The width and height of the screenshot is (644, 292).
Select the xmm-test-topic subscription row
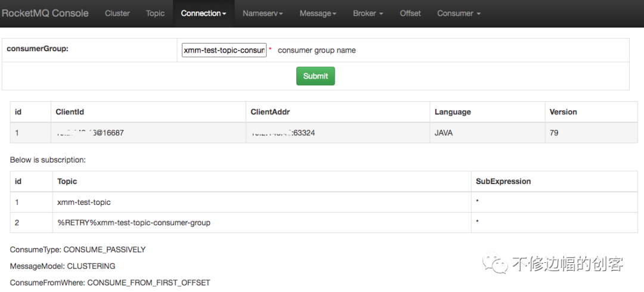tap(324, 202)
